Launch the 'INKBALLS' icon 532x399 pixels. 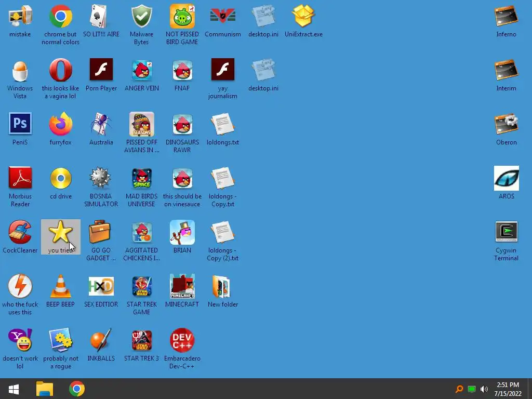click(101, 340)
